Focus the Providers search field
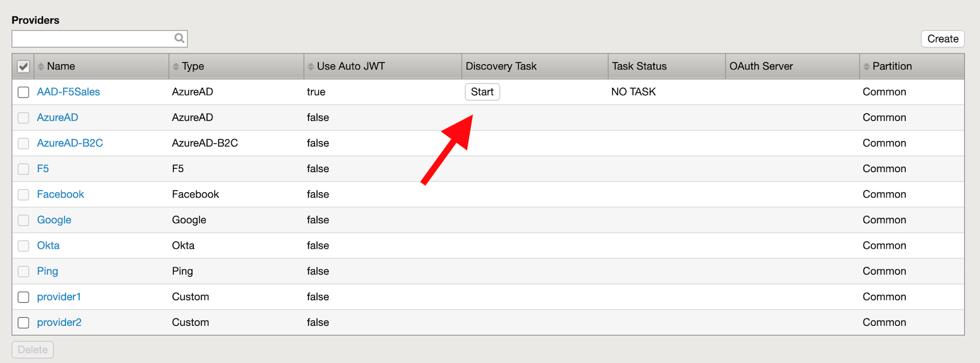This screenshot has height=363, width=980. (x=93, y=39)
